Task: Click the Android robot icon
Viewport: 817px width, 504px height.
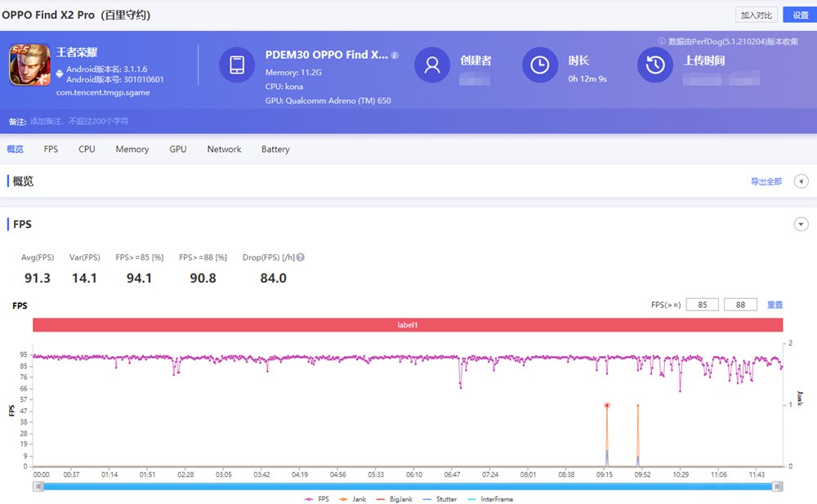Action: coord(60,74)
